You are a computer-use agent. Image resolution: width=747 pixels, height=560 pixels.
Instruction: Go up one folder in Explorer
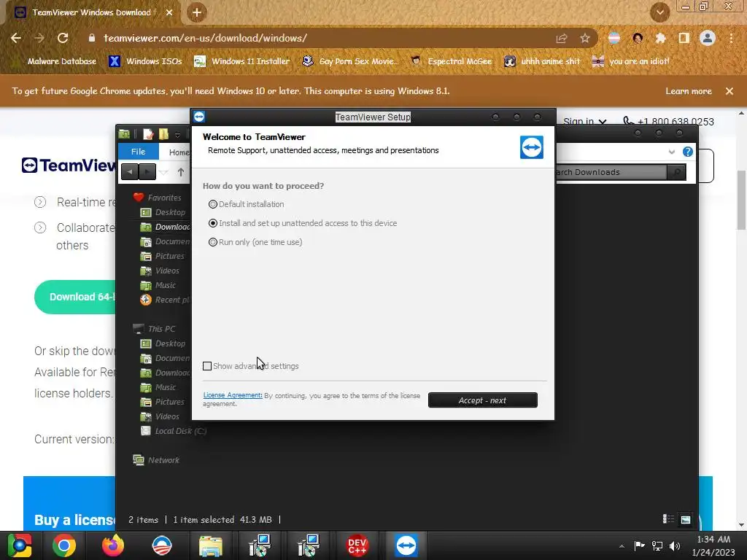click(181, 172)
